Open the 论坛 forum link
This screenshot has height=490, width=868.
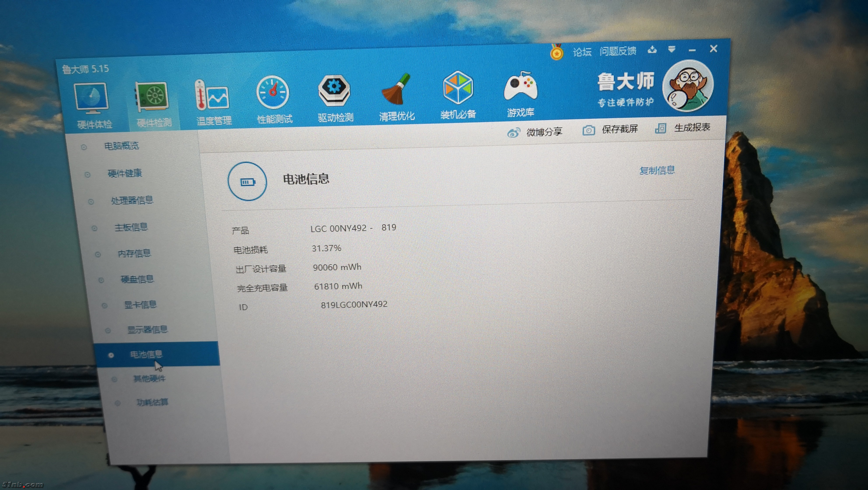[x=582, y=52]
